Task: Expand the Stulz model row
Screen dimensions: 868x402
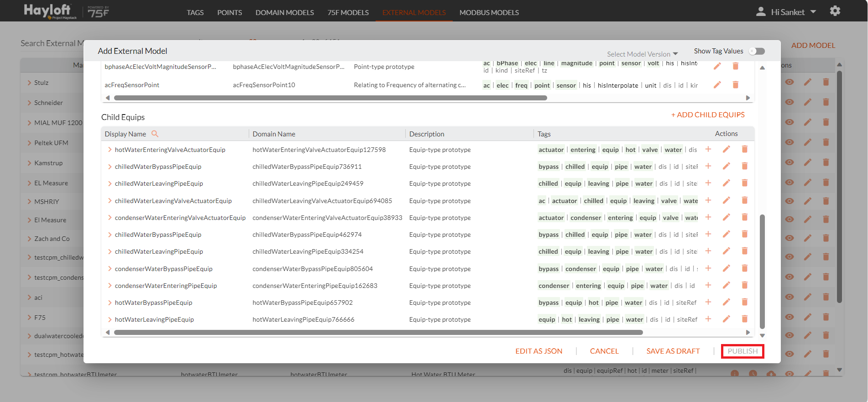Action: point(29,83)
